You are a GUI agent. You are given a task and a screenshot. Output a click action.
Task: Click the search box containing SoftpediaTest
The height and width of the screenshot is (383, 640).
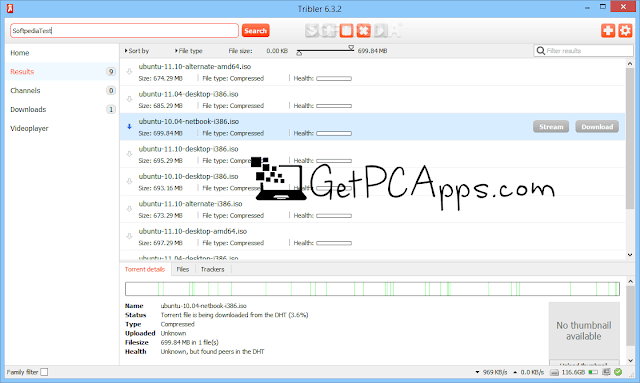pyautogui.click(x=124, y=31)
